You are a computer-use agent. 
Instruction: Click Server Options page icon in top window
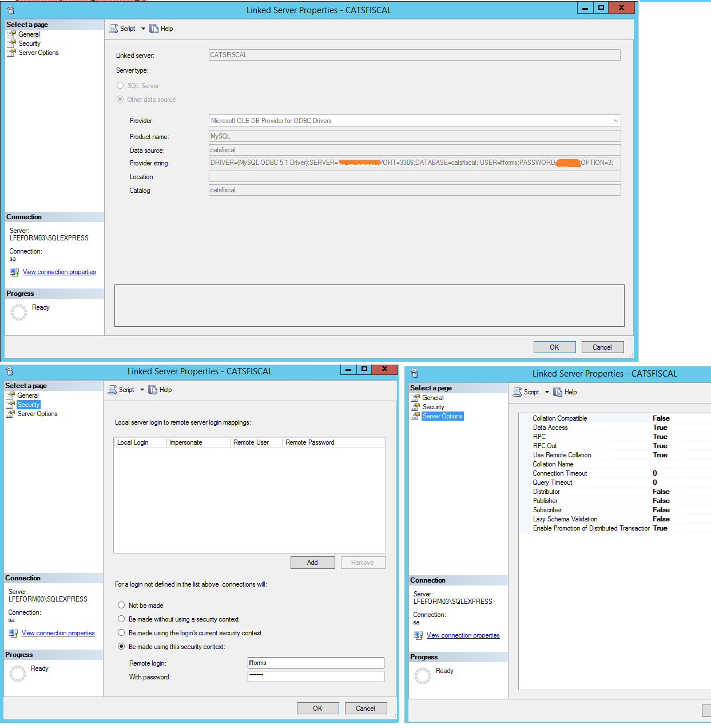click(11, 53)
